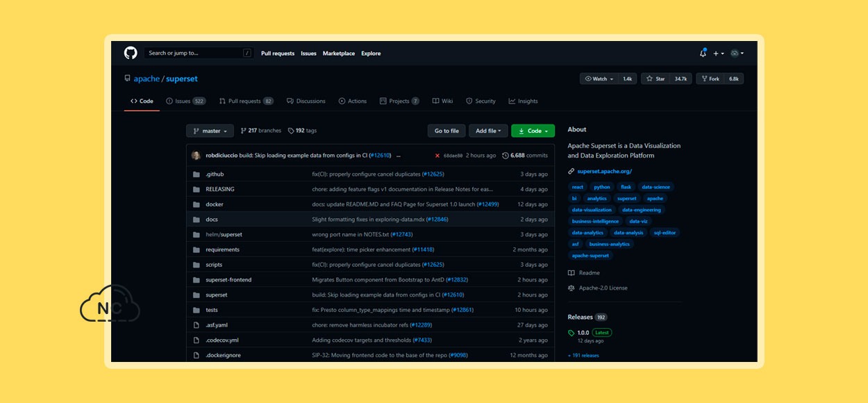
Task: Open the Add file dropdown
Action: pos(489,131)
